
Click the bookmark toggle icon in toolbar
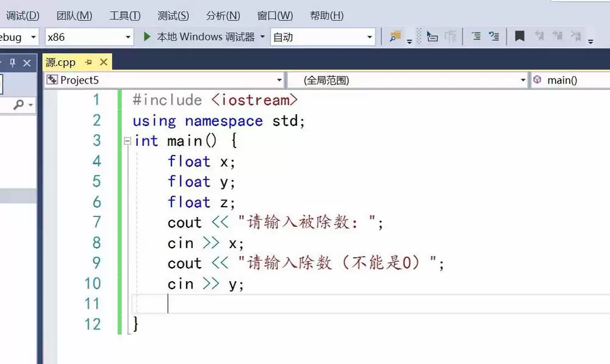(x=520, y=37)
